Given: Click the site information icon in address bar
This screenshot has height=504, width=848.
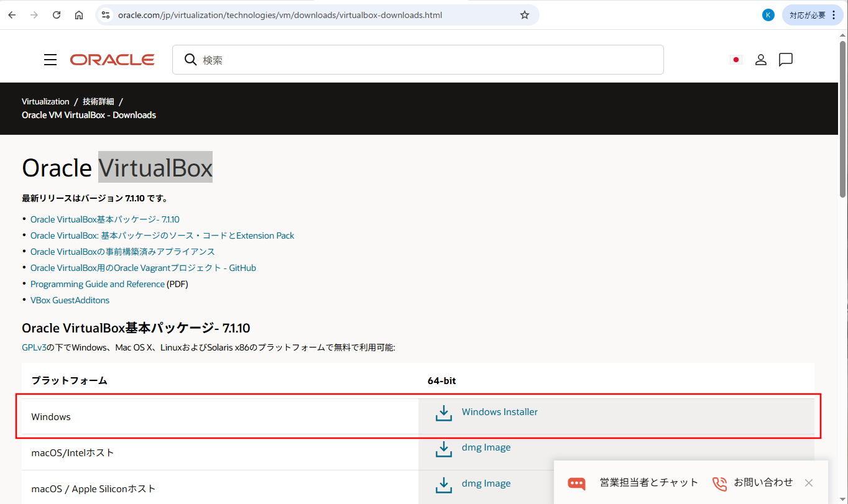Looking at the screenshot, I should click(x=105, y=15).
